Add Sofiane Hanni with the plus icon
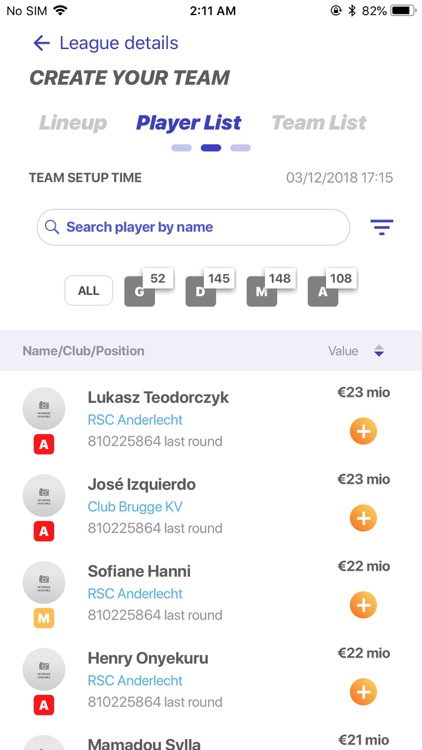Screen dimensions: 422x750 click(363, 605)
